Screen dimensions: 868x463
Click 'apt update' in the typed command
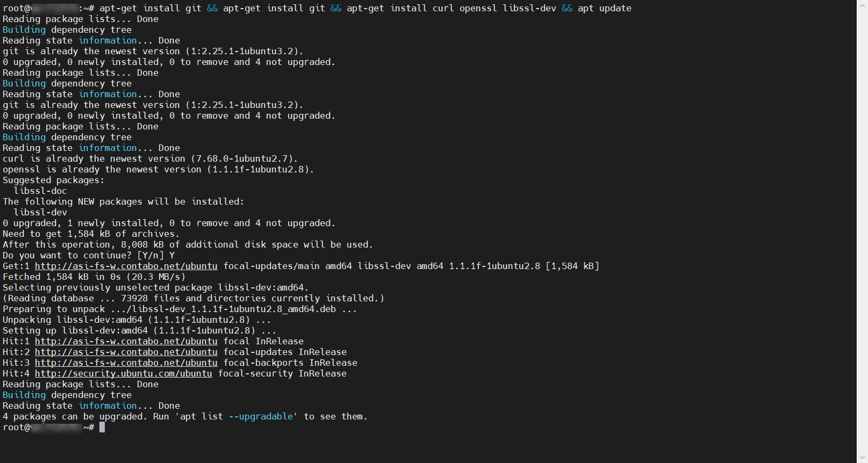(604, 9)
